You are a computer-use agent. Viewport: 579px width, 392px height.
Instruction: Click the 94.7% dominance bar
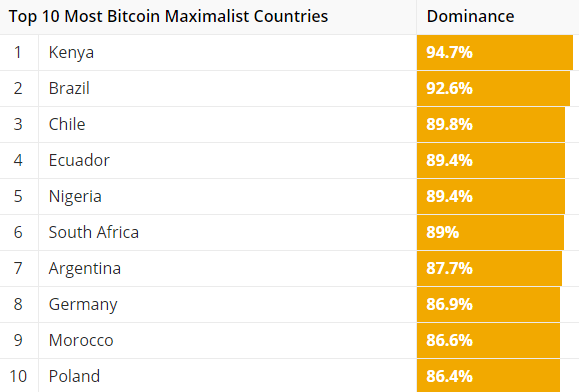(495, 52)
